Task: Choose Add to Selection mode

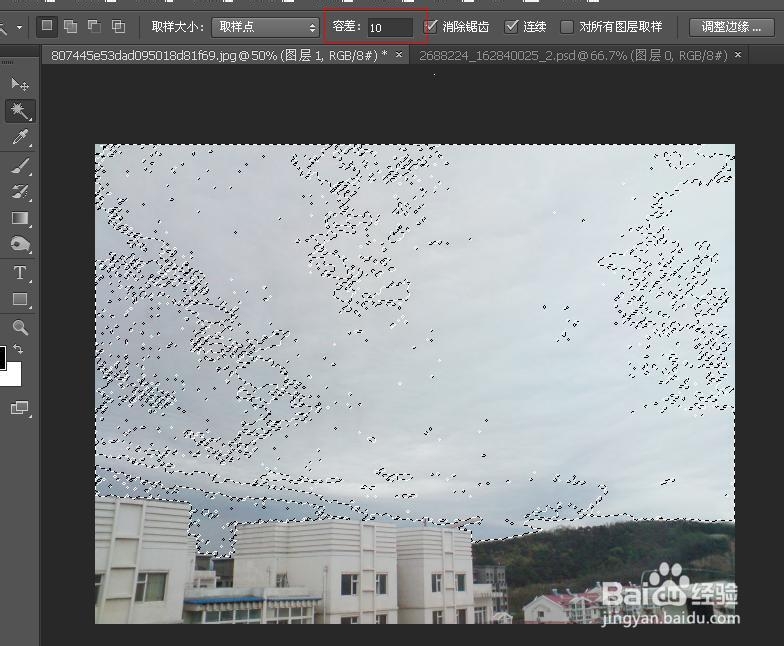Action: 71,26
